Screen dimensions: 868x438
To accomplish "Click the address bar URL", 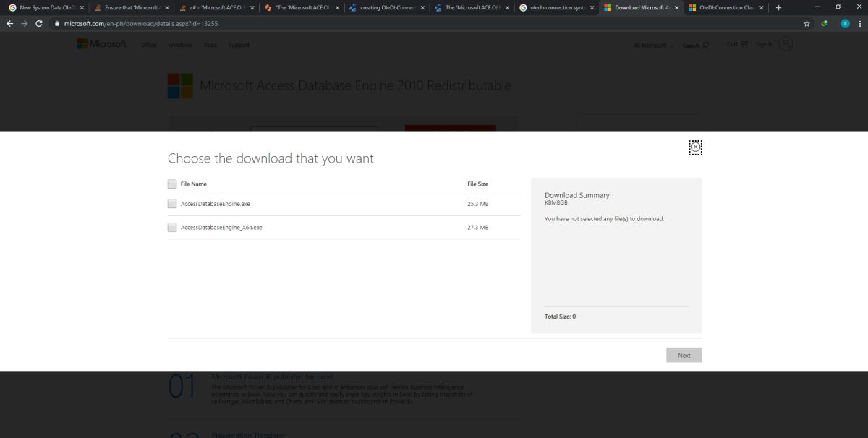I will point(142,23).
